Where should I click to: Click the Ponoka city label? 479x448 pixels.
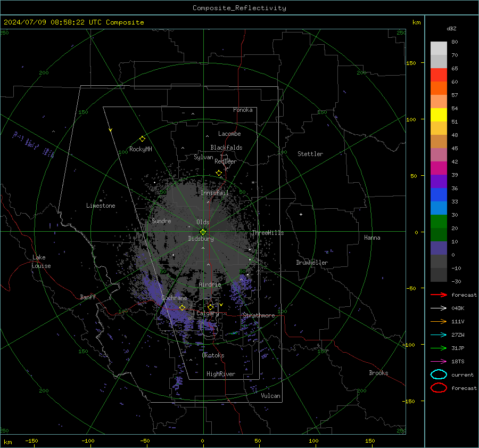click(243, 110)
